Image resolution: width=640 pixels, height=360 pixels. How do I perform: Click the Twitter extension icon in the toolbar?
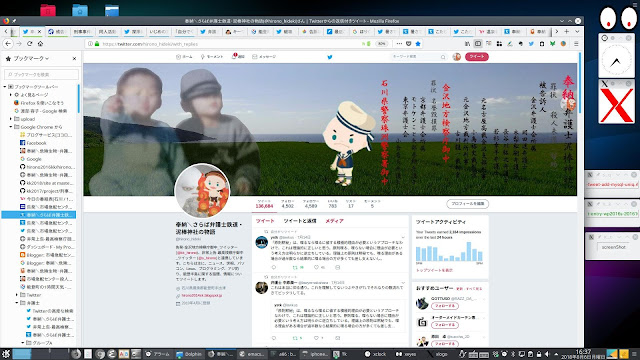[531, 44]
